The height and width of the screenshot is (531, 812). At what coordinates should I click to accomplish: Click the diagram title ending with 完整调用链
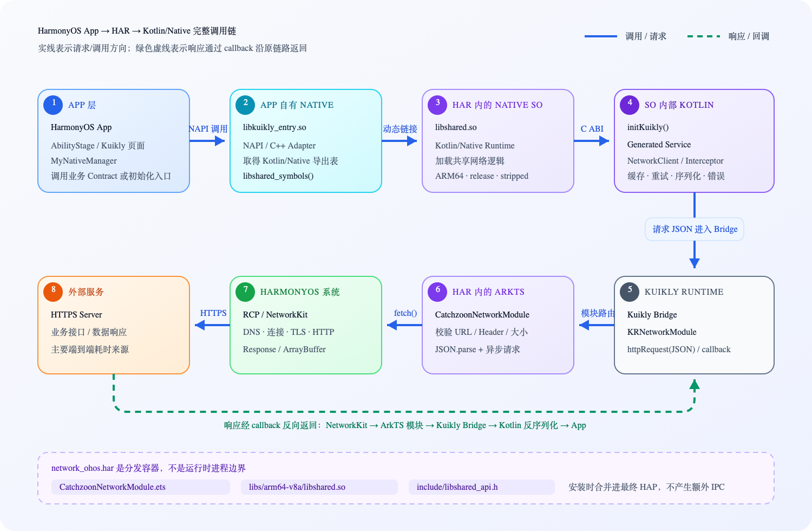pyautogui.click(x=137, y=31)
